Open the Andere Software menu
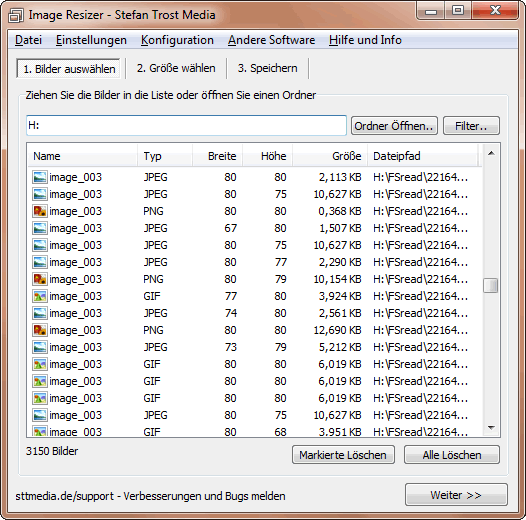The image size is (526, 520). pyautogui.click(x=271, y=40)
